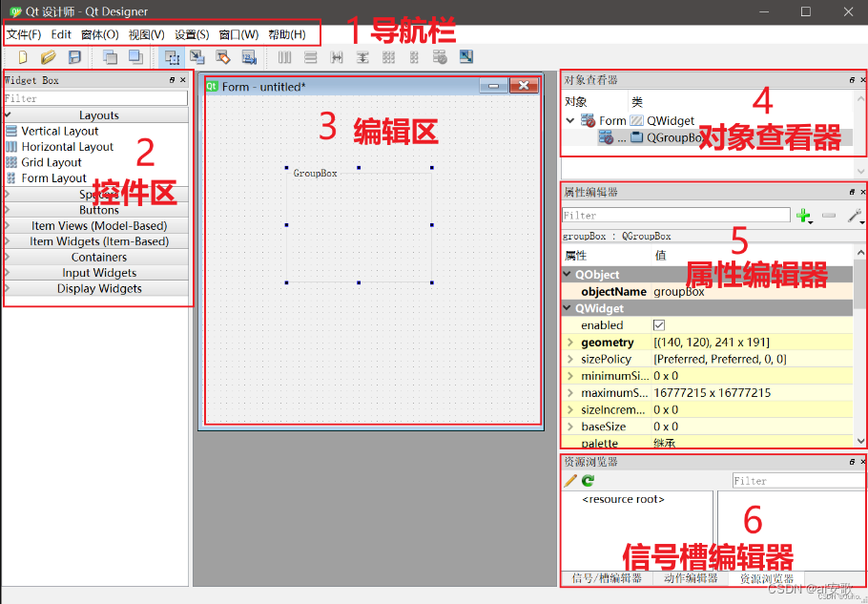
Task: Close the Form - untitled window
Action: [x=523, y=86]
